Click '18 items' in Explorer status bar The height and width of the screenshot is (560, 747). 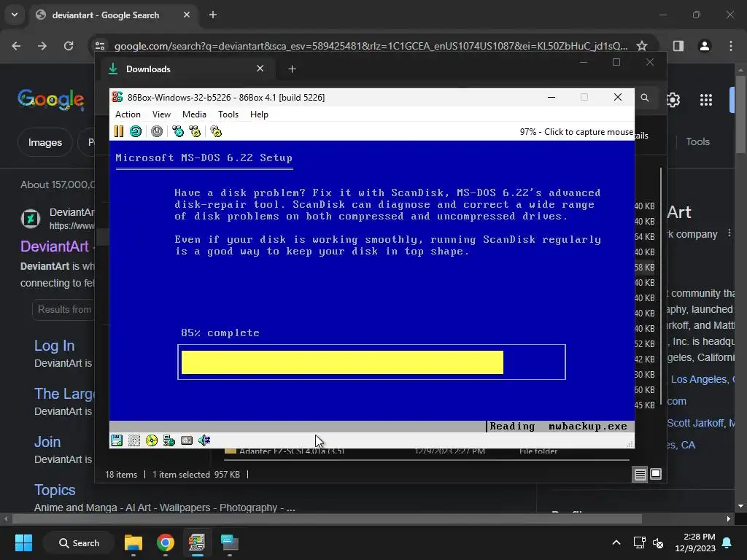point(121,475)
